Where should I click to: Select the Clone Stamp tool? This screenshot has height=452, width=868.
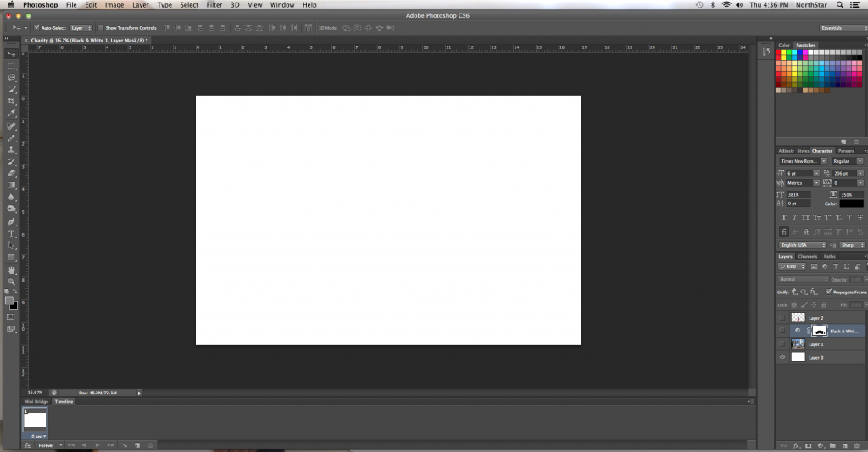pyautogui.click(x=11, y=149)
